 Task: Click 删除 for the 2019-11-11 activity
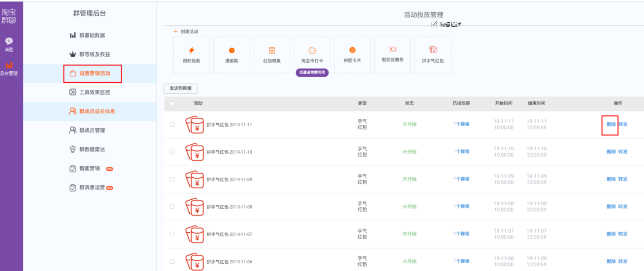611,124
